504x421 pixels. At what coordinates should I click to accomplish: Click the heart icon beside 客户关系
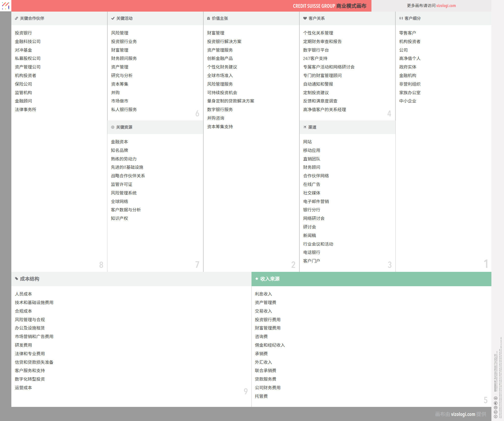tap(305, 18)
